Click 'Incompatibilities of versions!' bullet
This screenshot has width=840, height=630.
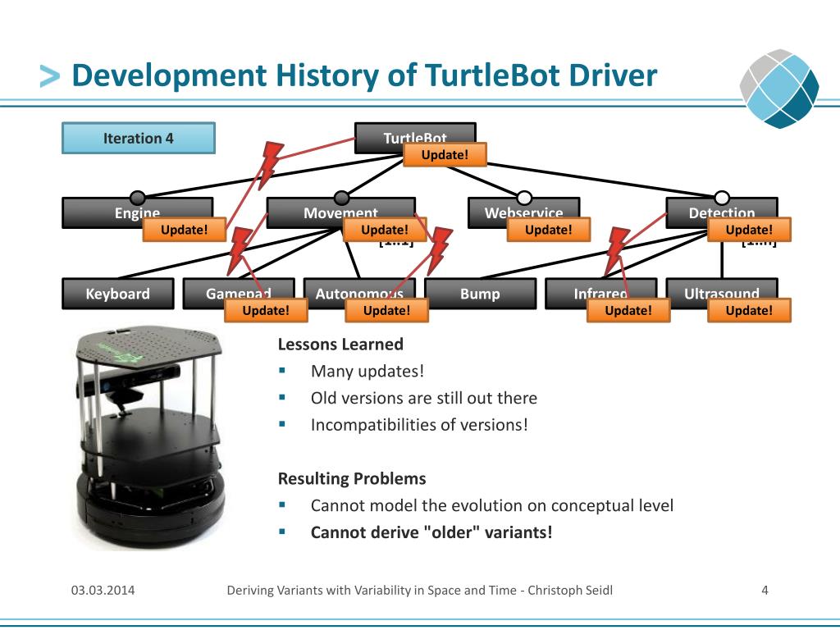click(x=419, y=425)
